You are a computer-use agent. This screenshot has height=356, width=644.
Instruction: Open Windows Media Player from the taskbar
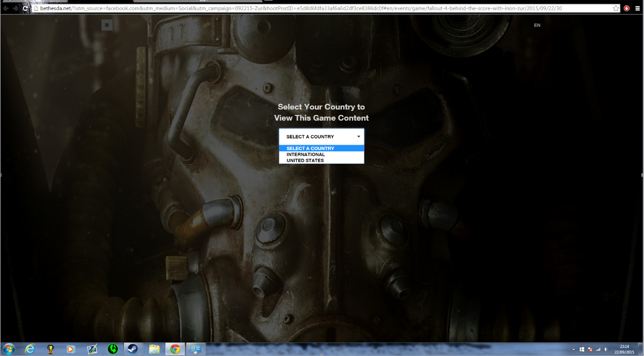coord(71,349)
